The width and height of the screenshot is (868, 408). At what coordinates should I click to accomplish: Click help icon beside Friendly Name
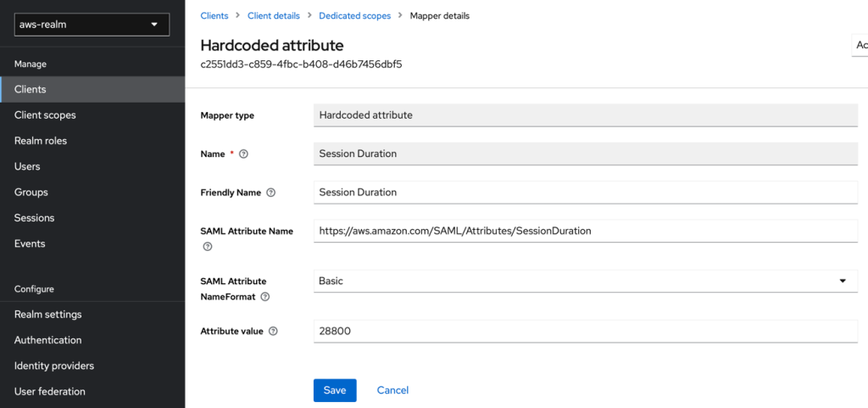(x=271, y=193)
